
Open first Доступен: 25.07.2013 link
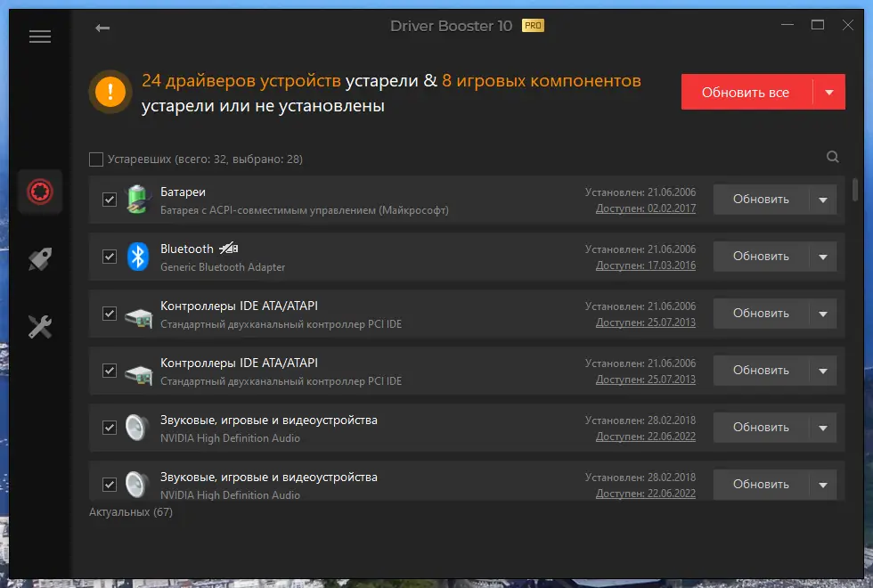click(x=646, y=323)
